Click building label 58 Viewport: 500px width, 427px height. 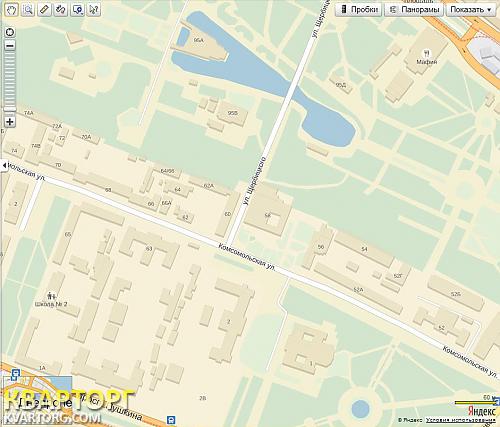pyautogui.click(x=267, y=215)
